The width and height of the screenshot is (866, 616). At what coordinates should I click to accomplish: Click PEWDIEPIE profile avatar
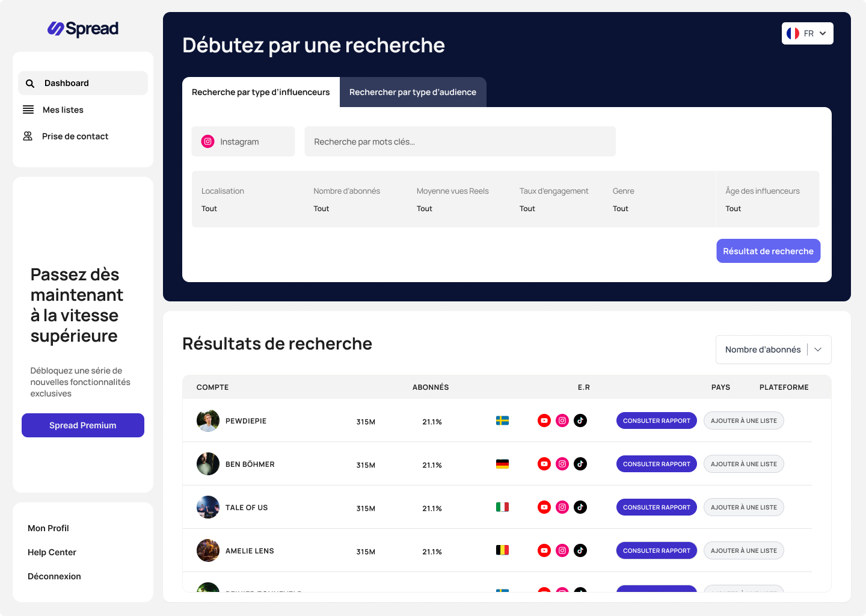coord(208,420)
